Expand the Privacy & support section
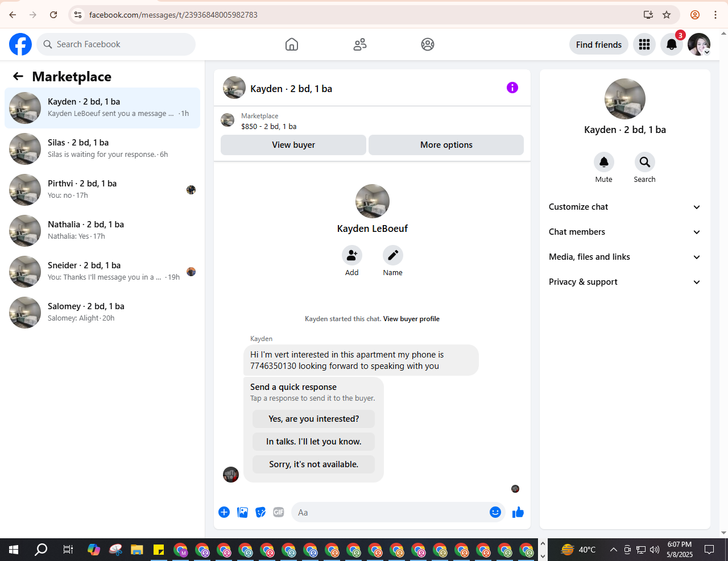This screenshot has height=561, width=728. pos(624,282)
